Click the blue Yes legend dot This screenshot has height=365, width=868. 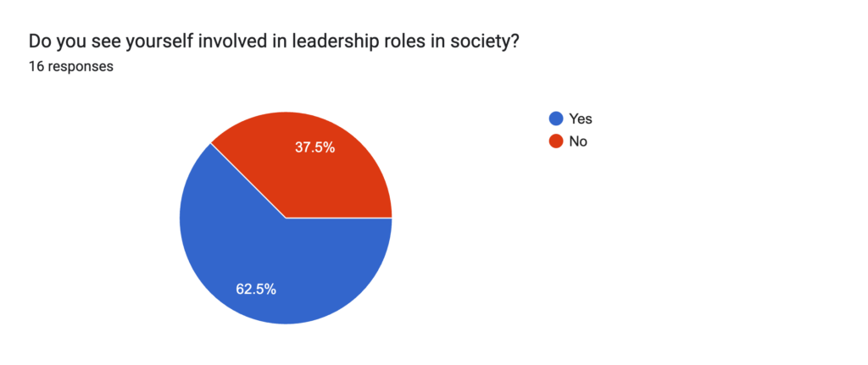pos(556,119)
